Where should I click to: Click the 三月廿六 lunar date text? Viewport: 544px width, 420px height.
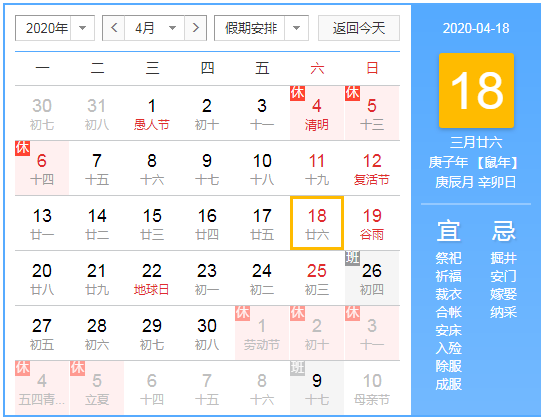tap(476, 143)
